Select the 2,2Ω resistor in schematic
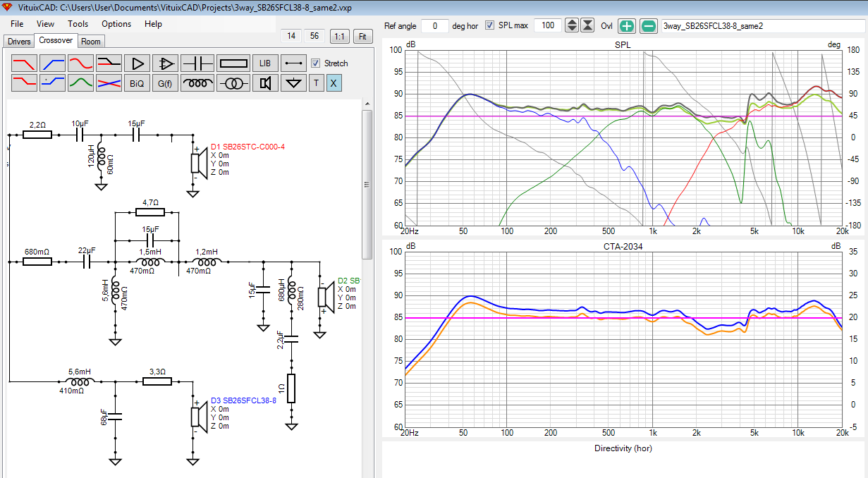868x478 pixels. (37, 133)
